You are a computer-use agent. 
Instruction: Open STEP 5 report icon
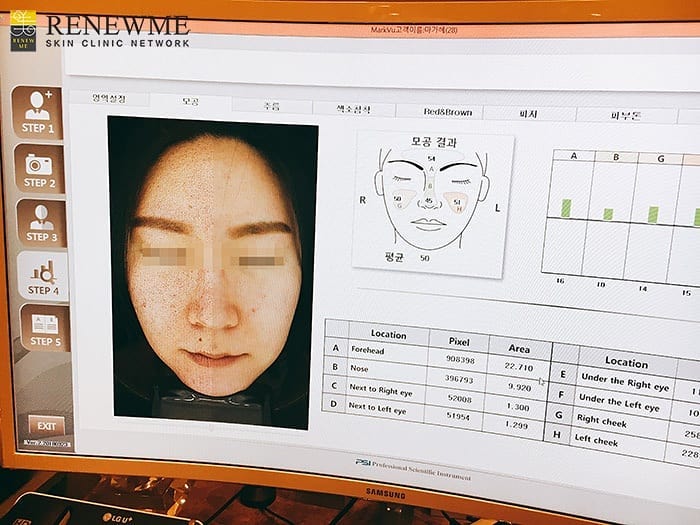tap(45, 328)
